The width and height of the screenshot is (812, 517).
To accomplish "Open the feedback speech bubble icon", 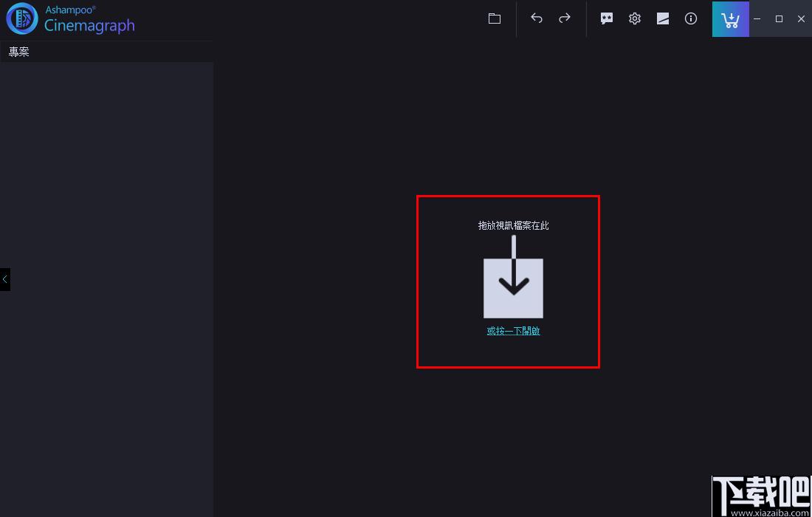I will [606, 18].
